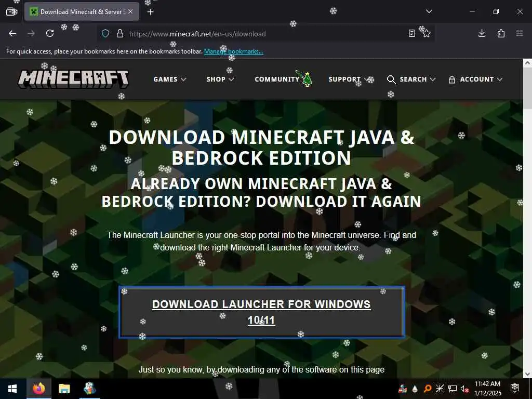Open the notification center icon
Image resolution: width=532 pixels, height=399 pixels.
pos(515,388)
